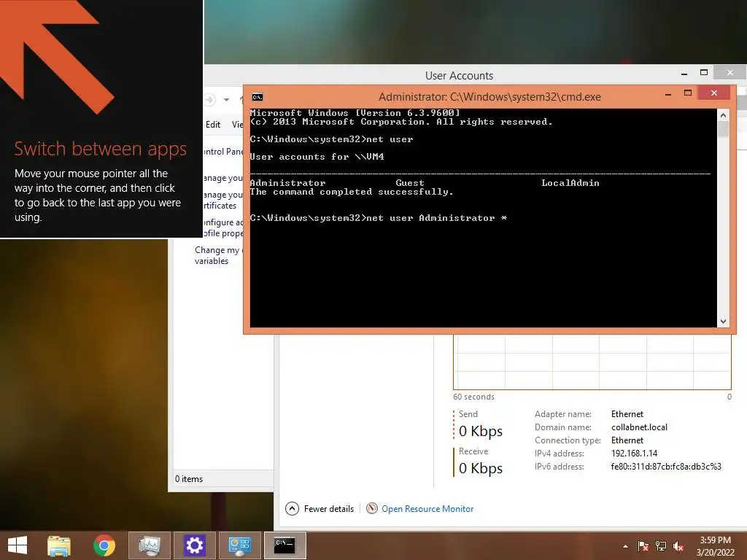Click the cmd window scrollbar thumb

pyautogui.click(x=723, y=130)
